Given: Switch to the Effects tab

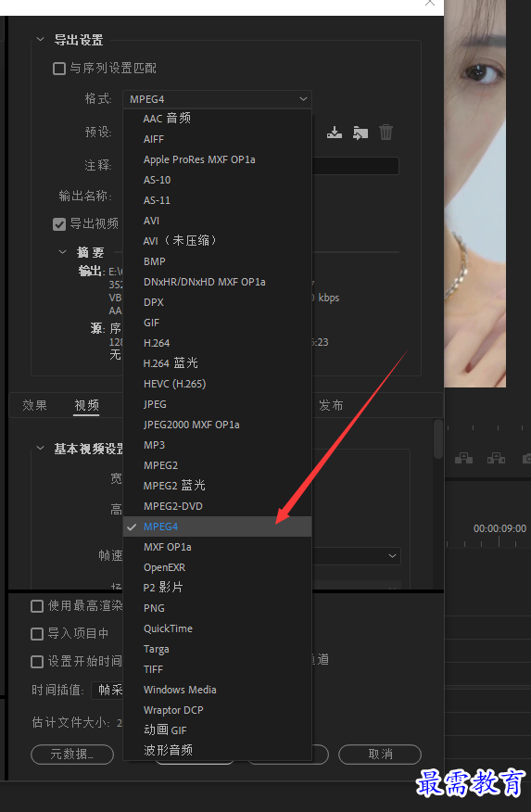Looking at the screenshot, I should (34, 405).
